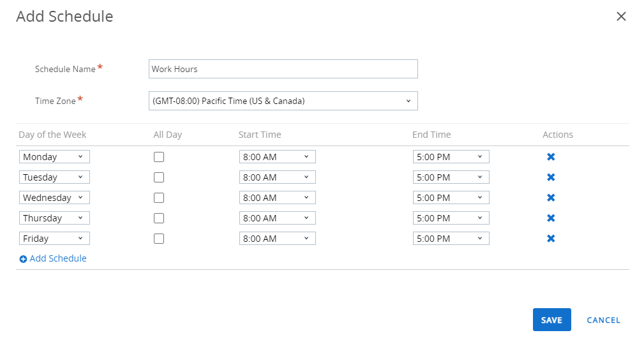
Task: Click the Time Zone label
Action: tap(56, 101)
